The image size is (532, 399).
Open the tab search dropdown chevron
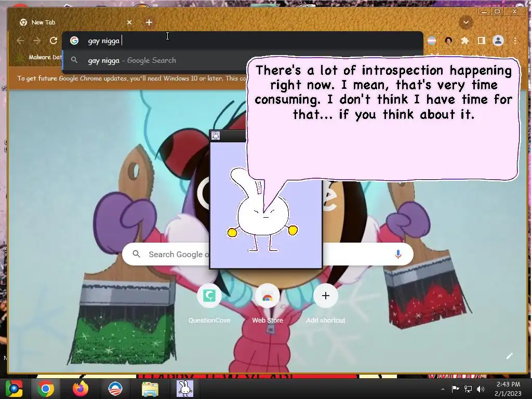[466, 22]
